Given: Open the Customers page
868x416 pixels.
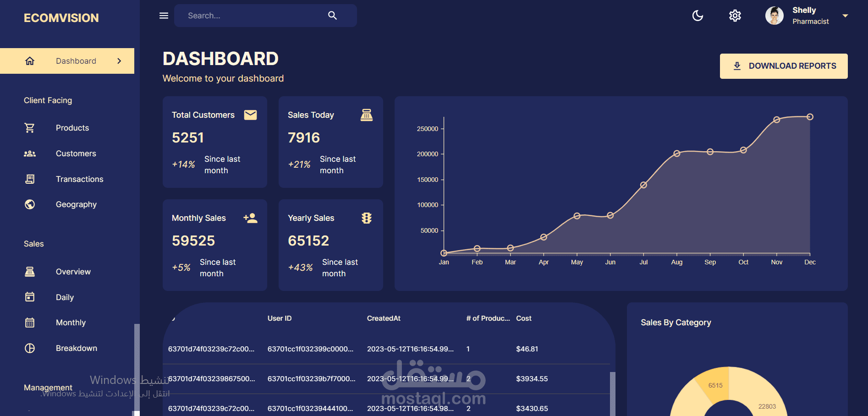Looking at the screenshot, I should pyautogui.click(x=76, y=153).
